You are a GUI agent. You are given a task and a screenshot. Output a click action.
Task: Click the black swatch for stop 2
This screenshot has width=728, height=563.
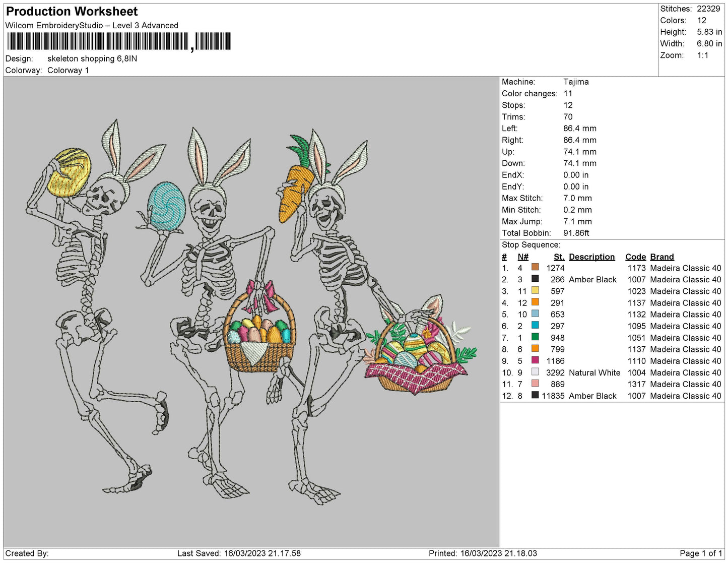[x=535, y=279]
